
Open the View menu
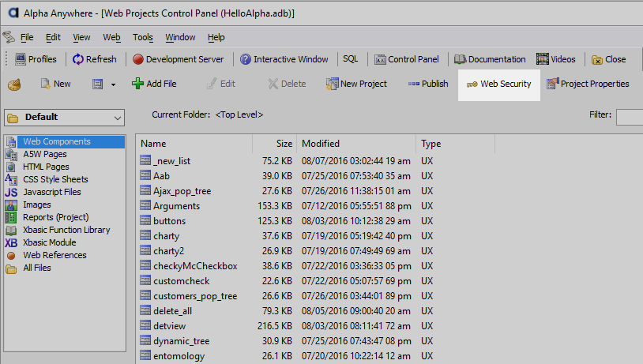tap(81, 37)
